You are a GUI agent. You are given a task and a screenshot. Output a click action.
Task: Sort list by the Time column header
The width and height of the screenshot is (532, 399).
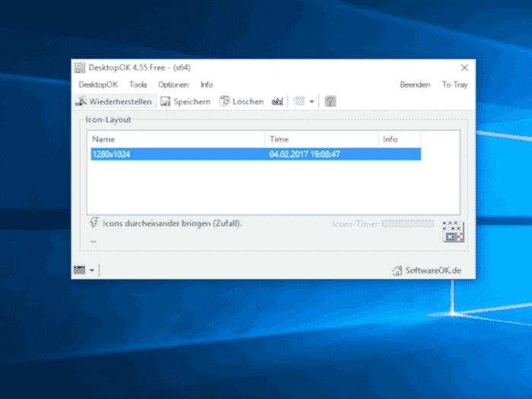(x=321, y=140)
